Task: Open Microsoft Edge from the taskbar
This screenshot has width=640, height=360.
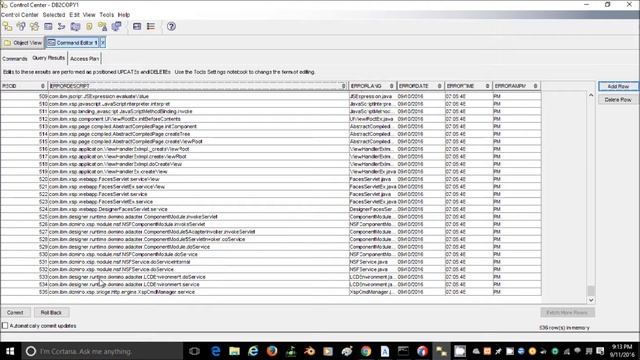Action: pyautogui.click(x=216, y=351)
